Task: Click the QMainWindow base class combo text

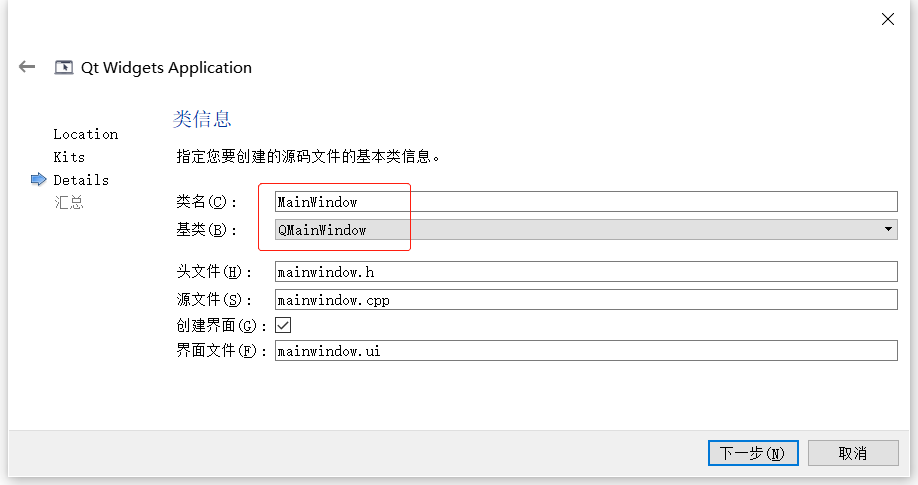Action: [322, 230]
